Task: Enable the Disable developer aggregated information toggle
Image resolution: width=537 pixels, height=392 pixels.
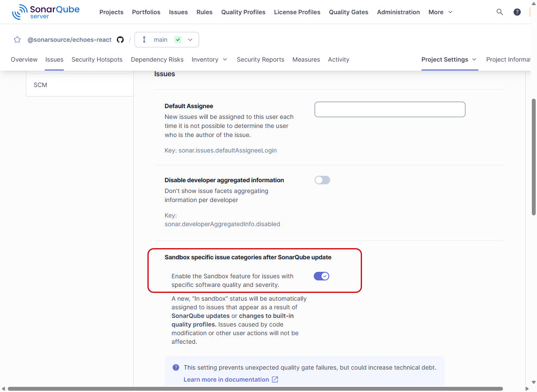Action: [x=322, y=180]
